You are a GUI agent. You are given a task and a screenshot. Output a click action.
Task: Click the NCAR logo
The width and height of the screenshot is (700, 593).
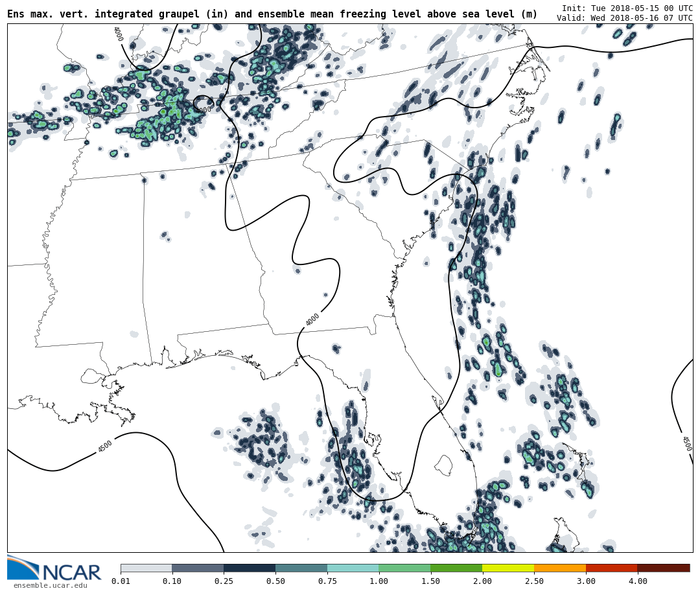(x=54, y=569)
